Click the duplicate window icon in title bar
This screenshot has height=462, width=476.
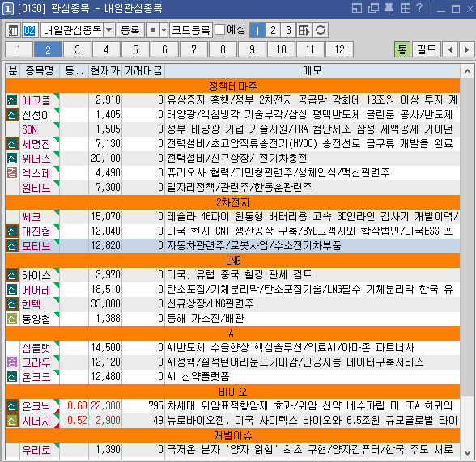coord(373,8)
